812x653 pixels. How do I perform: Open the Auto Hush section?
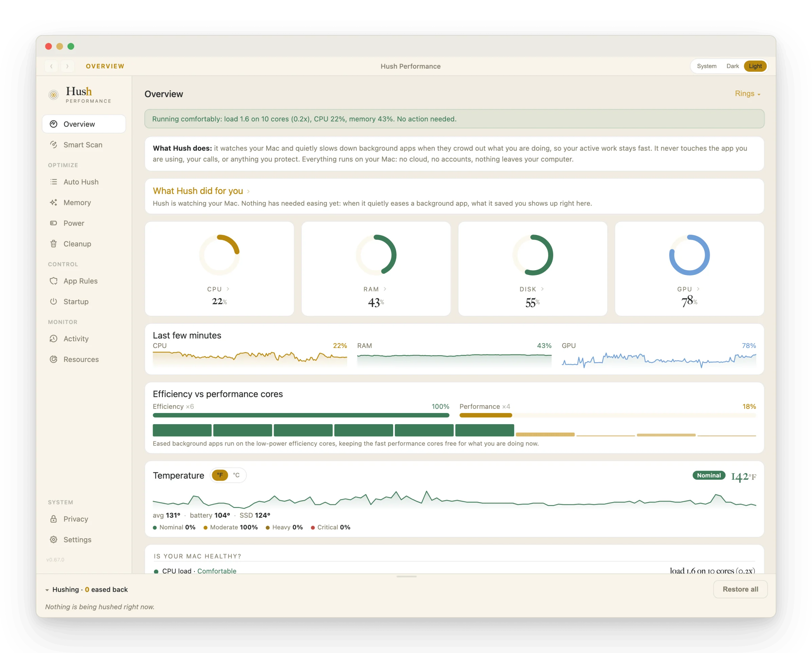84,182
